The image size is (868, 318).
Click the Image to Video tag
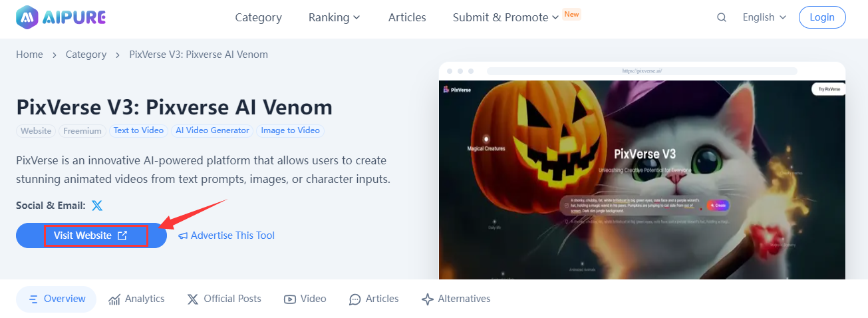coord(290,130)
